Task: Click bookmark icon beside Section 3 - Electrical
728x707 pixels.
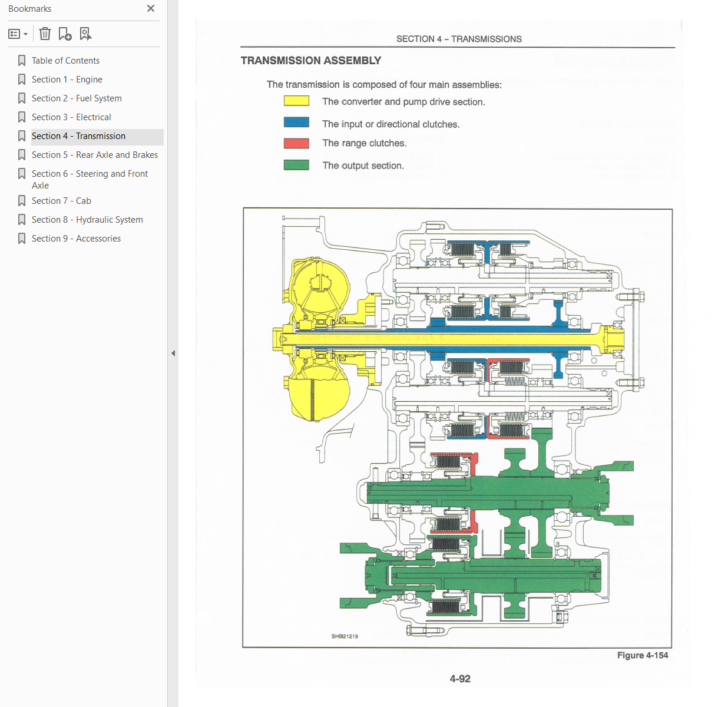Action: [x=22, y=117]
